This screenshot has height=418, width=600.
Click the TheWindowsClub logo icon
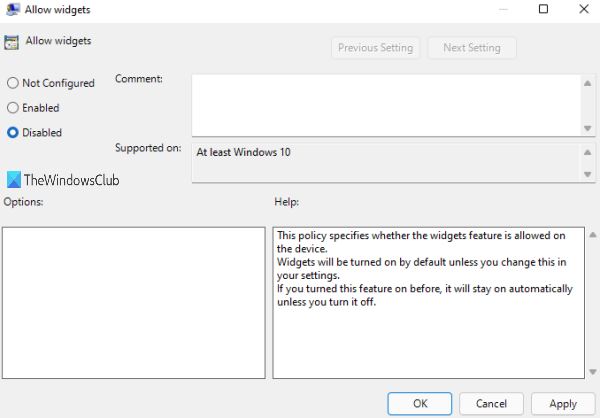click(13, 180)
